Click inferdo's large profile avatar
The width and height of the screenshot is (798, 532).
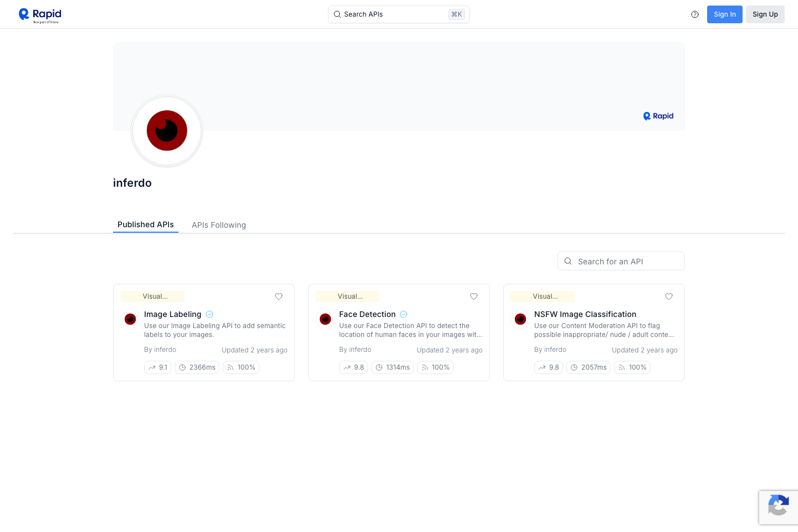pos(166,131)
